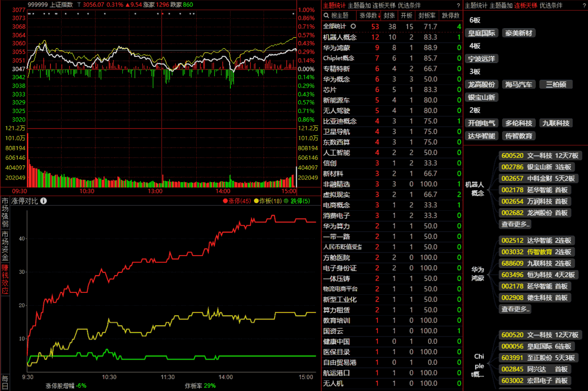Screen dimensions: 588x391
Task: Click the 银宝山新 chip under 3板
Action: [x=481, y=97]
